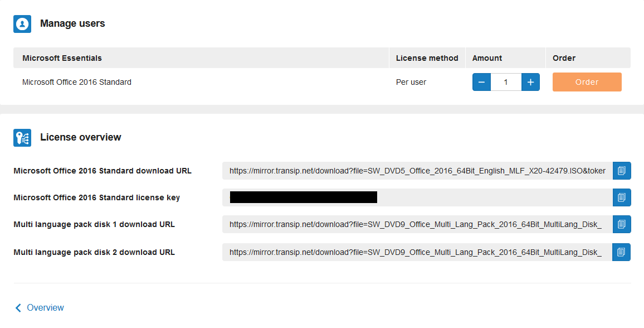The image size is (644, 328).
Task: Select the Office 2016 download URL field
Action: [417, 171]
